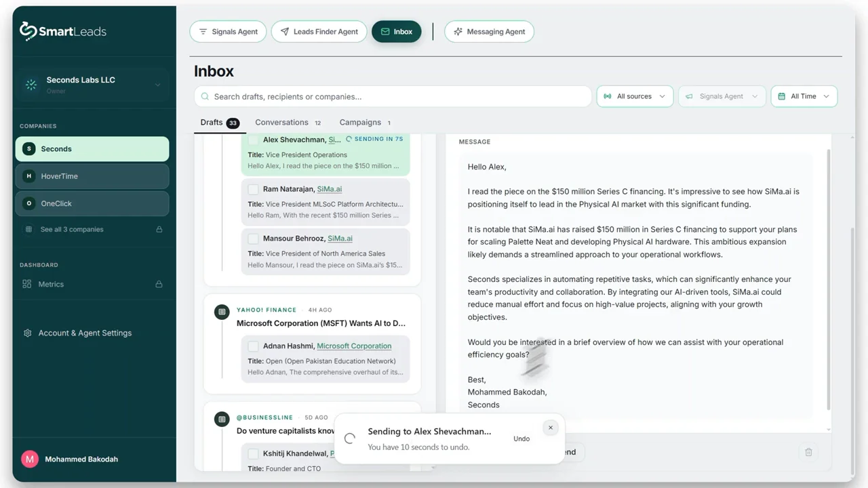Viewport: 868px width, 488px height.
Task: Switch to the Leads Finder Agent tab
Action: [x=319, y=31]
